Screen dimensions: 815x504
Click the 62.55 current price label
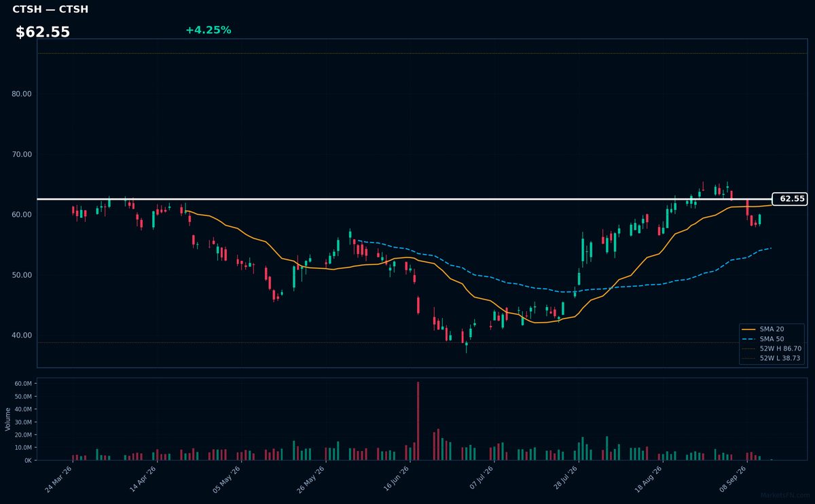pyautogui.click(x=790, y=199)
